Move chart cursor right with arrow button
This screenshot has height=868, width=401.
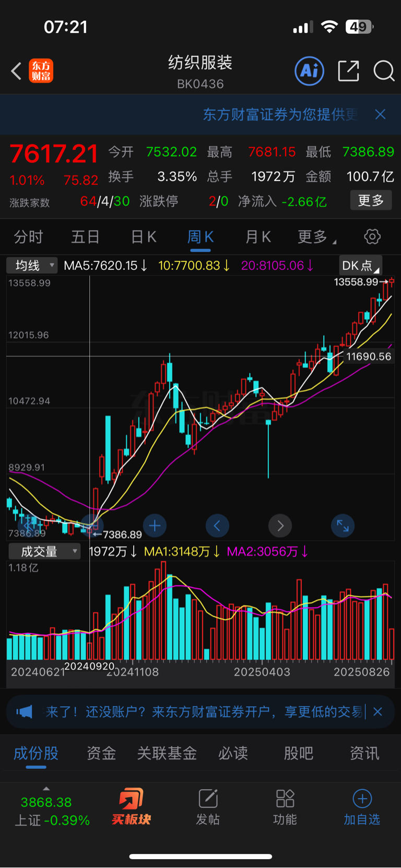(280, 526)
